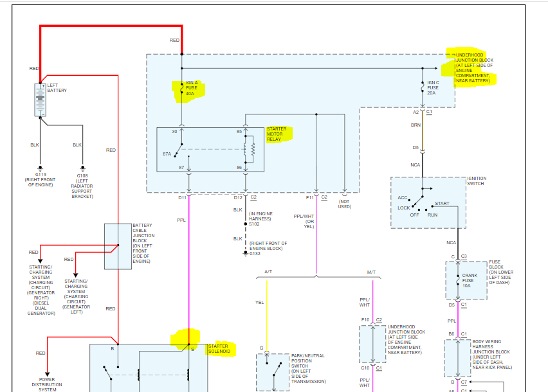
Task: Select the 'LEFT BATTERY' label
Action: click(57, 87)
